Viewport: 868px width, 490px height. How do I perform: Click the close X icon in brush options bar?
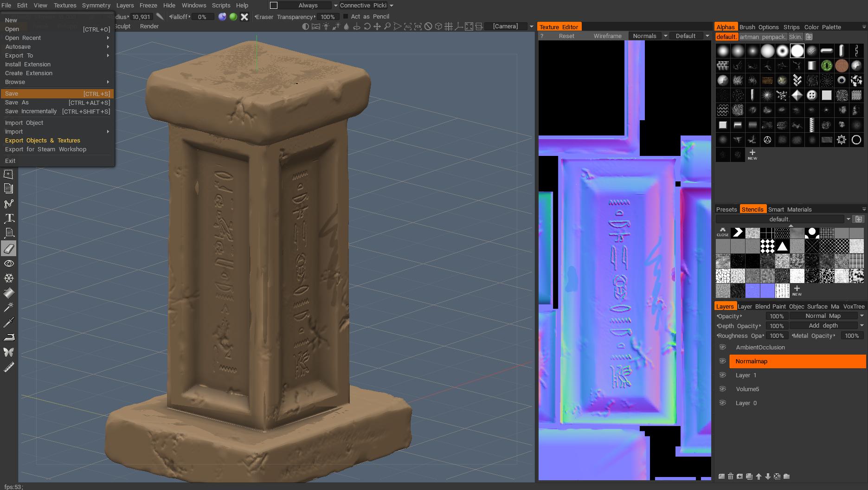point(244,17)
